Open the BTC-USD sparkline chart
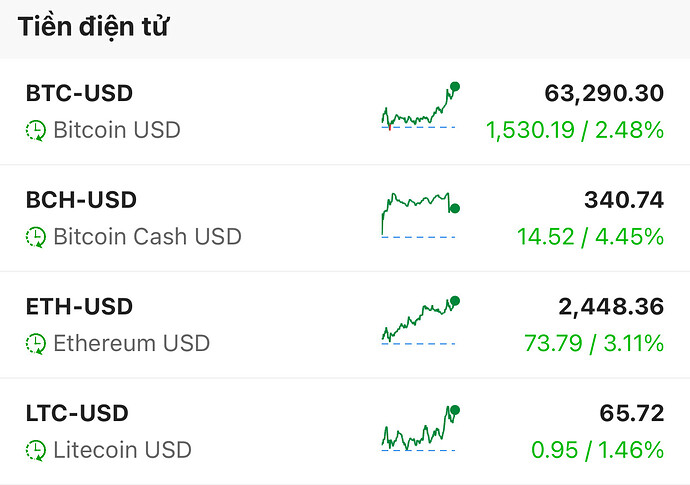 point(421,108)
